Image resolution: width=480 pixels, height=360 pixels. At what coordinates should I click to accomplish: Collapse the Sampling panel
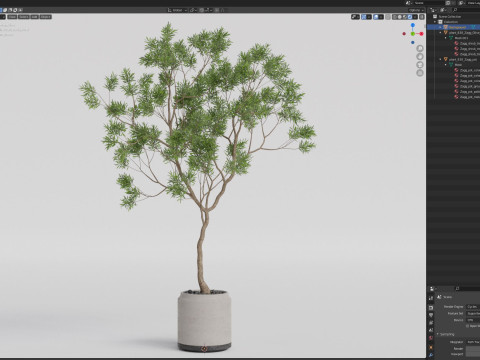437,334
